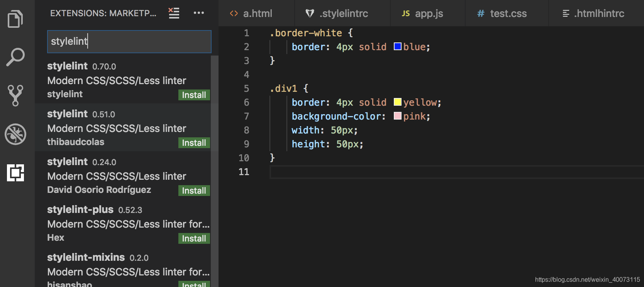
Task: Click the CSS hash icon on test.css tab
Action: pos(481,14)
